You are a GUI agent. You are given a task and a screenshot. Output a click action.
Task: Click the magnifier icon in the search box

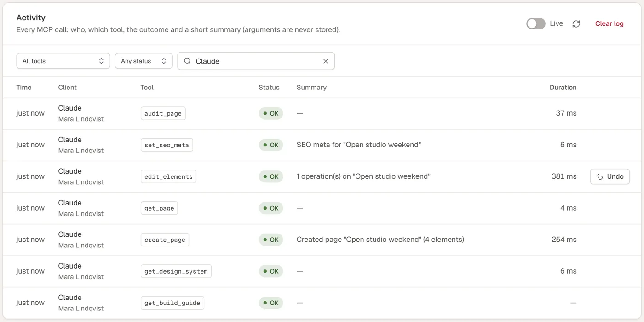187,61
